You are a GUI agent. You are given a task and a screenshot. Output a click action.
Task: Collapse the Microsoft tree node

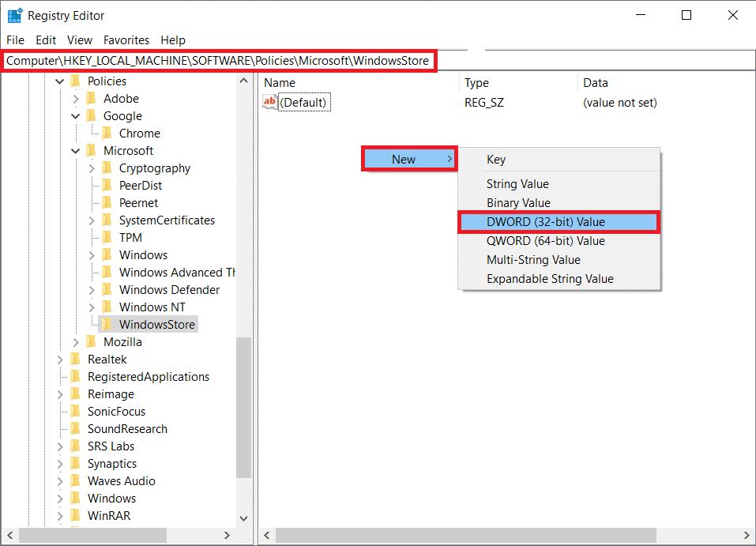76,151
